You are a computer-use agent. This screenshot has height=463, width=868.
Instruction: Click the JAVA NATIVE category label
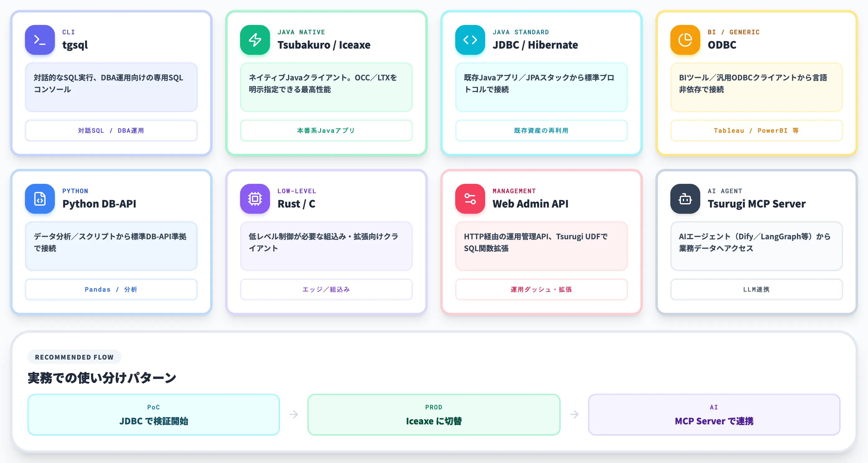click(x=301, y=32)
